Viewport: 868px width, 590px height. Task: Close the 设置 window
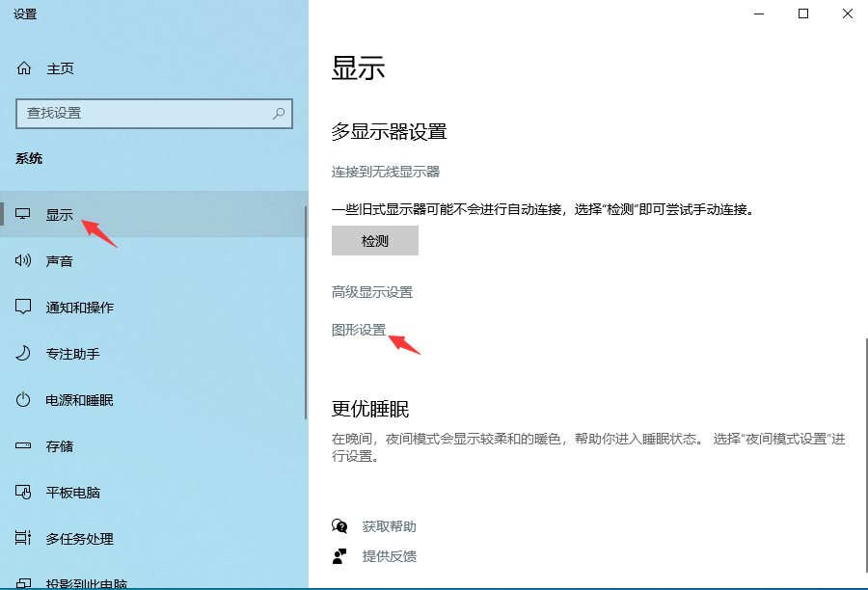click(848, 13)
